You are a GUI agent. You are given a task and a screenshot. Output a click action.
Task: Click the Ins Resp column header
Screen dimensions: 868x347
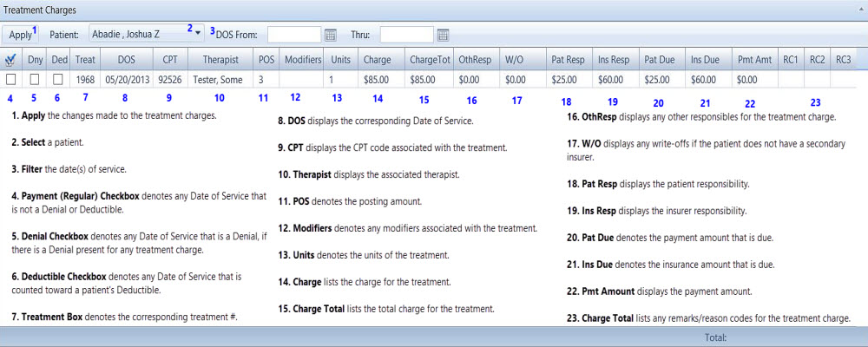pos(614,60)
